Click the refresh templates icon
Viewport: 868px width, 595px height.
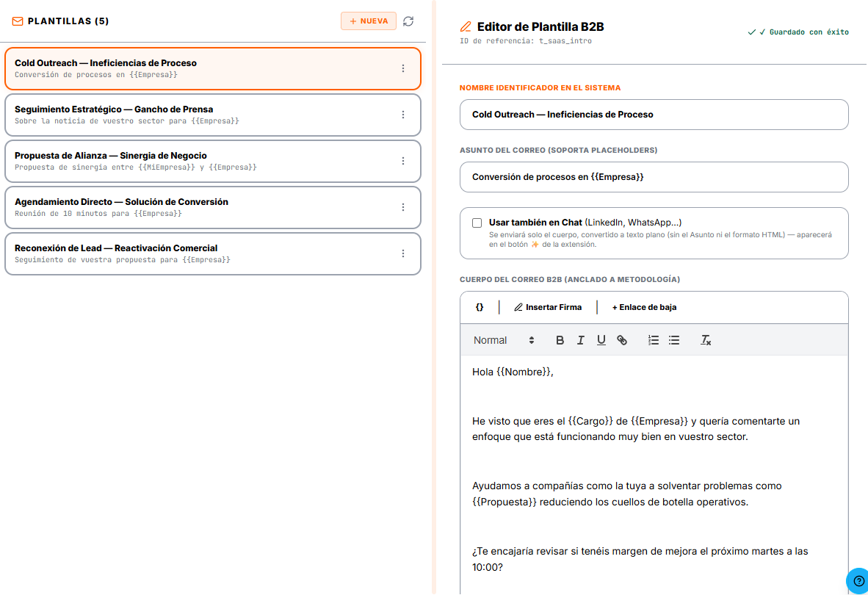[x=408, y=21]
